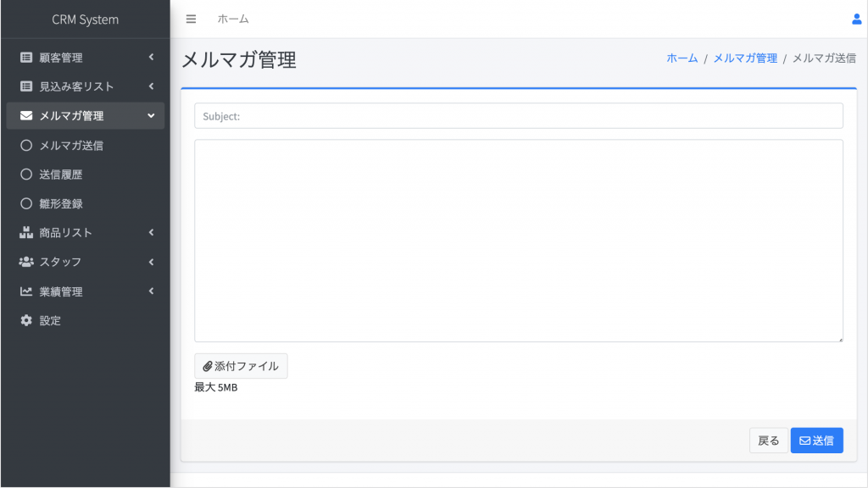The width and height of the screenshot is (868, 488).
Task: Select the 雛形登録 circle item
Action: click(x=86, y=203)
